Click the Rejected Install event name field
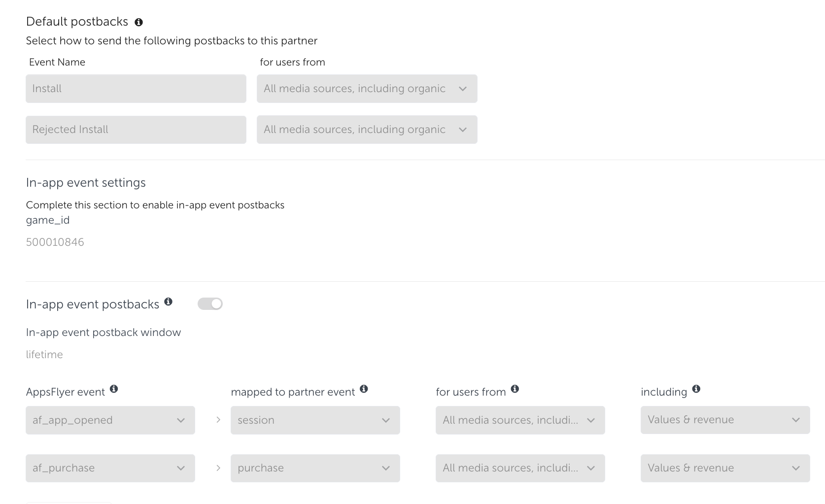This screenshot has width=825, height=504. 136,130
